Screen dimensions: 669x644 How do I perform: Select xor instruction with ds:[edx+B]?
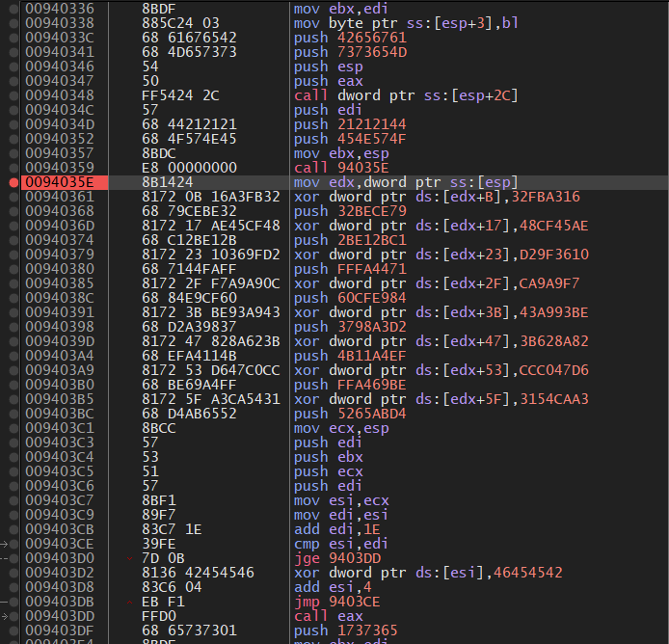click(437, 197)
